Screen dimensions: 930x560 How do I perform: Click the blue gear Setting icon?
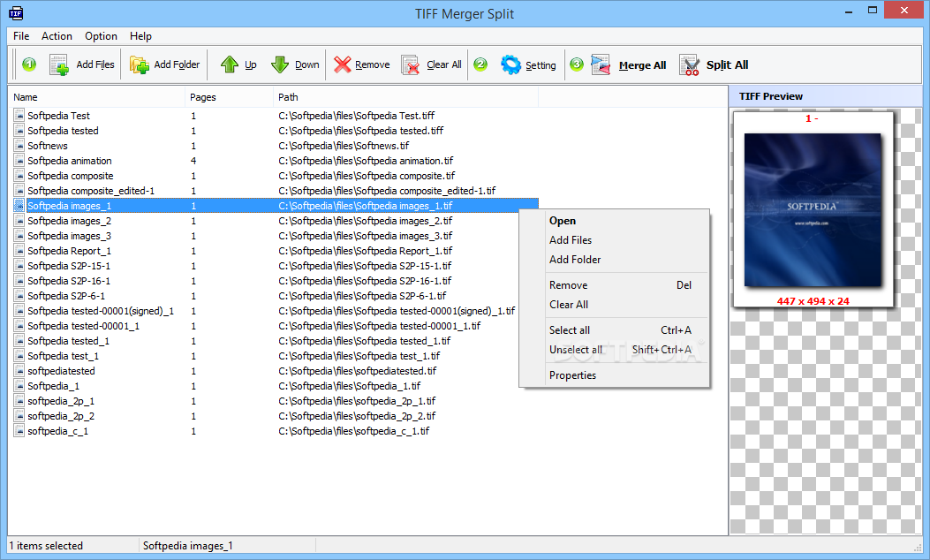[x=510, y=64]
